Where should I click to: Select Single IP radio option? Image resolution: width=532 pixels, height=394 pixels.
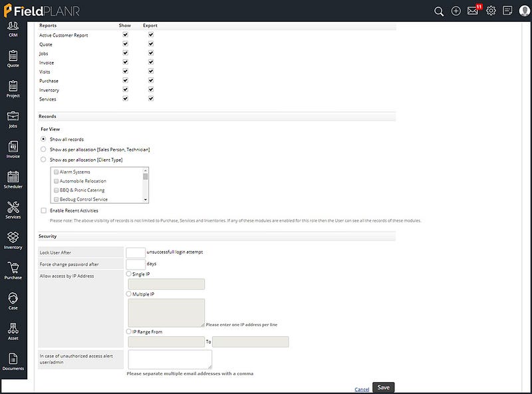point(128,274)
